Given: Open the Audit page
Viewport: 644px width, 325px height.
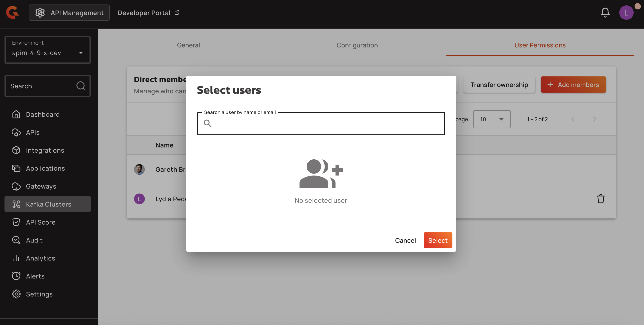Looking at the screenshot, I should coord(34,240).
